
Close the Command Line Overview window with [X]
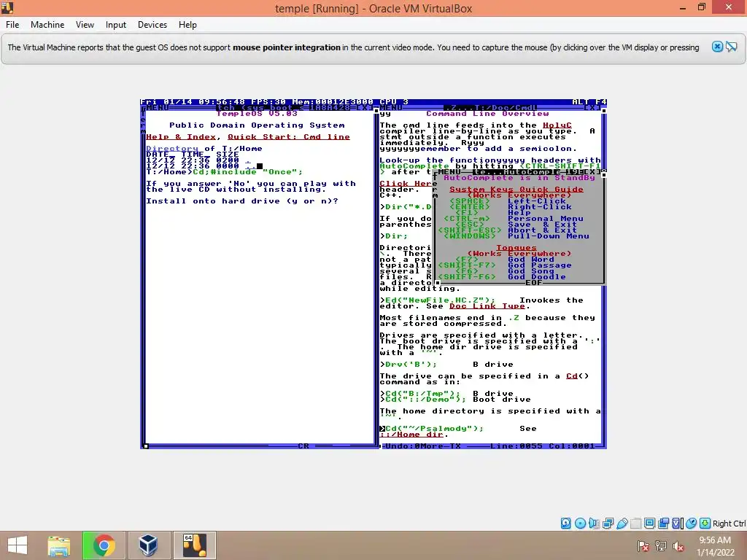point(591,108)
